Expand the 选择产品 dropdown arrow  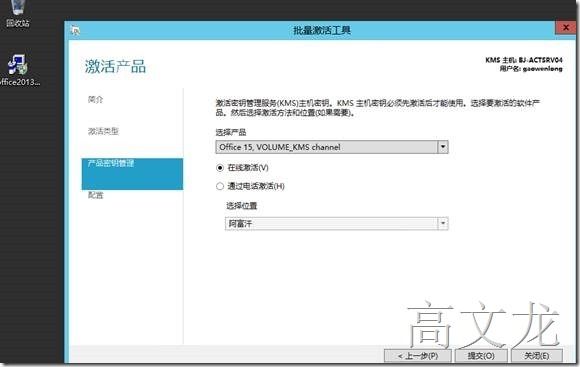click(443, 147)
